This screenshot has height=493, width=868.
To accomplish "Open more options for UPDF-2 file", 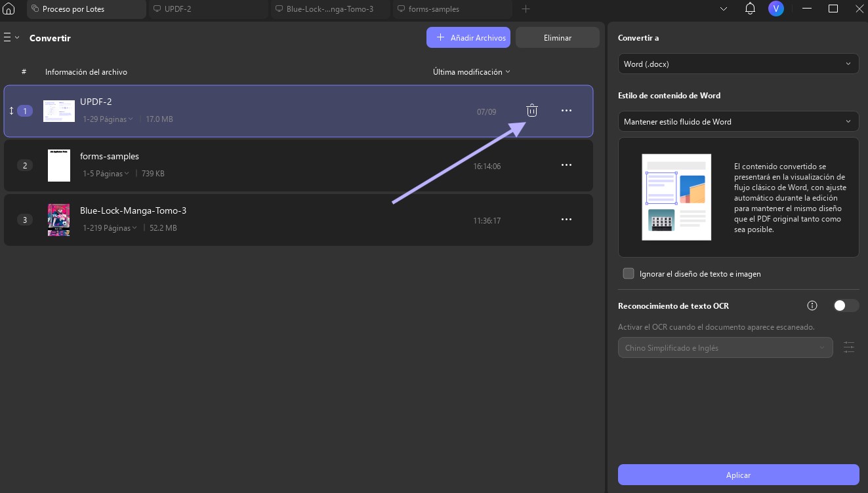I will point(567,111).
